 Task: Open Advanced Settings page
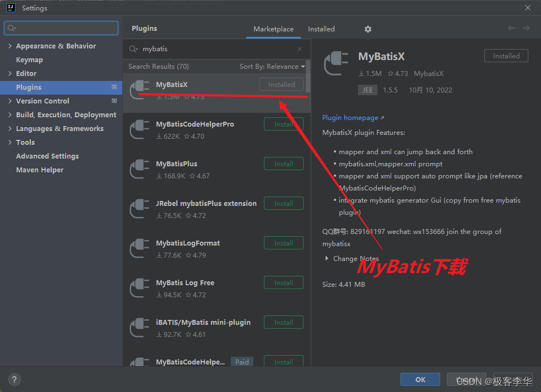(47, 156)
